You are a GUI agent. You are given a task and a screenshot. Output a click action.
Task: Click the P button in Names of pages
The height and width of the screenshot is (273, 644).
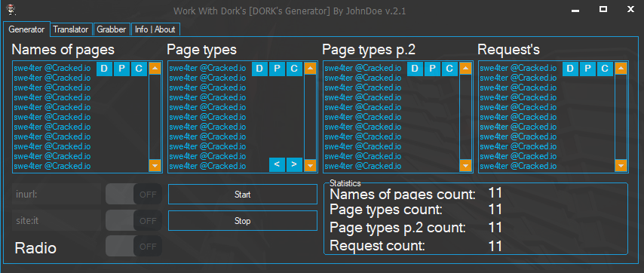121,69
